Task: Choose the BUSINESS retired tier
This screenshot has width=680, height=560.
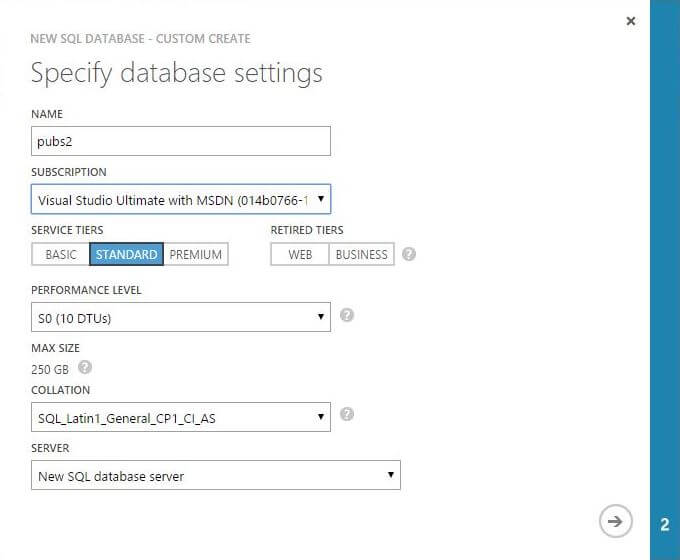Action: [361, 255]
